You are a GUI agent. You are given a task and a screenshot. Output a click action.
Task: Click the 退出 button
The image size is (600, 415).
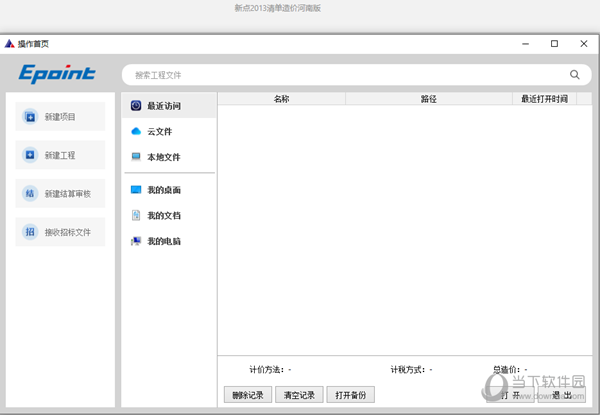[561, 395]
